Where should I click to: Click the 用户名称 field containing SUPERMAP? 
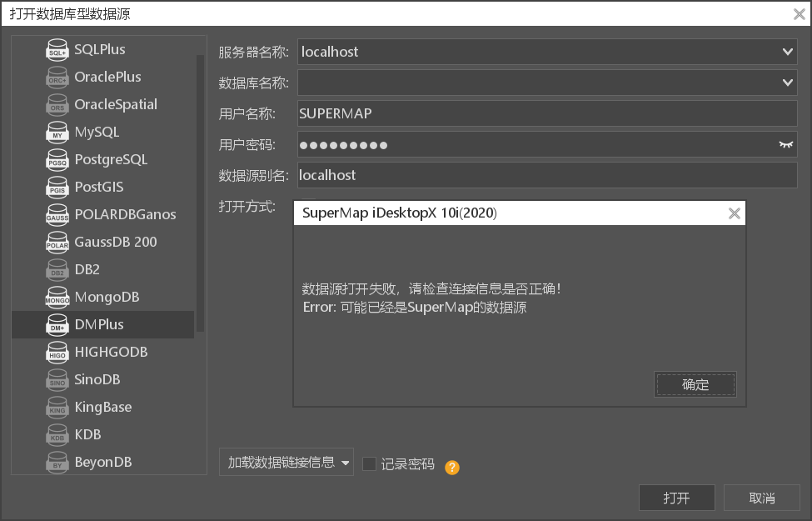click(x=547, y=113)
